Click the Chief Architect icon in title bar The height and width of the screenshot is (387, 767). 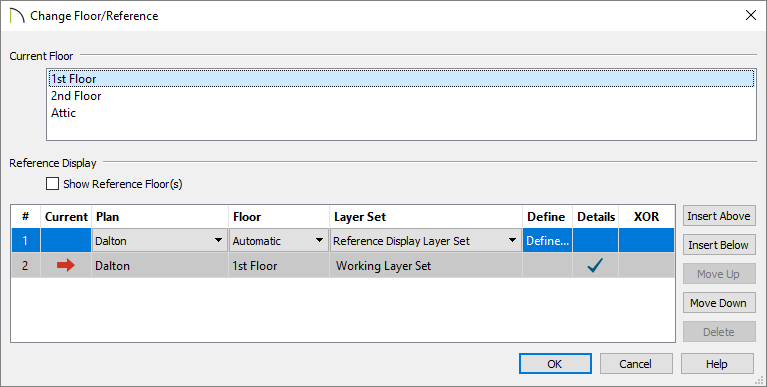tap(17, 16)
